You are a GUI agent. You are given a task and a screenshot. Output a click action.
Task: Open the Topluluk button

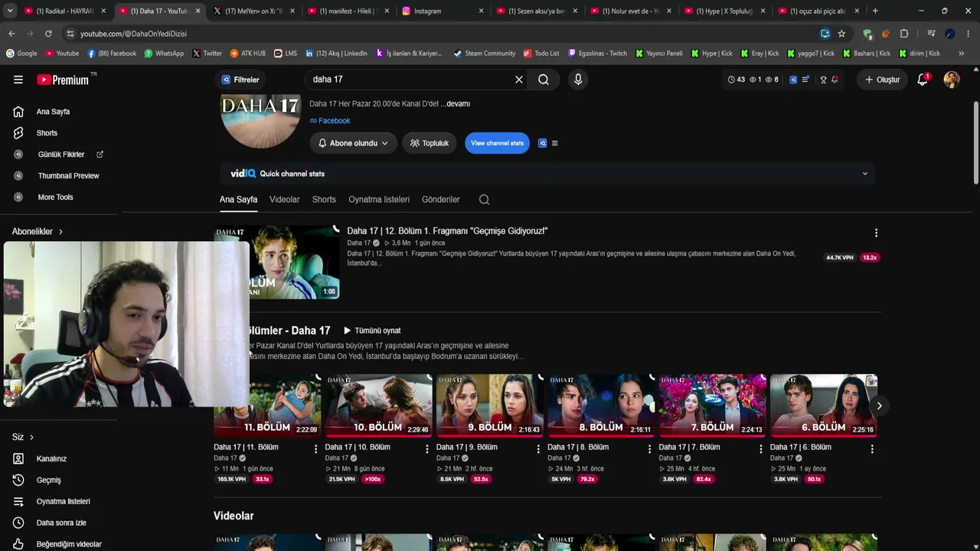pos(430,143)
